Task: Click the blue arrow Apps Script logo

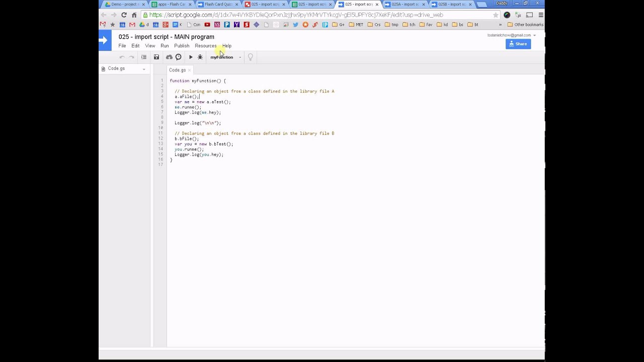Action: point(105,41)
